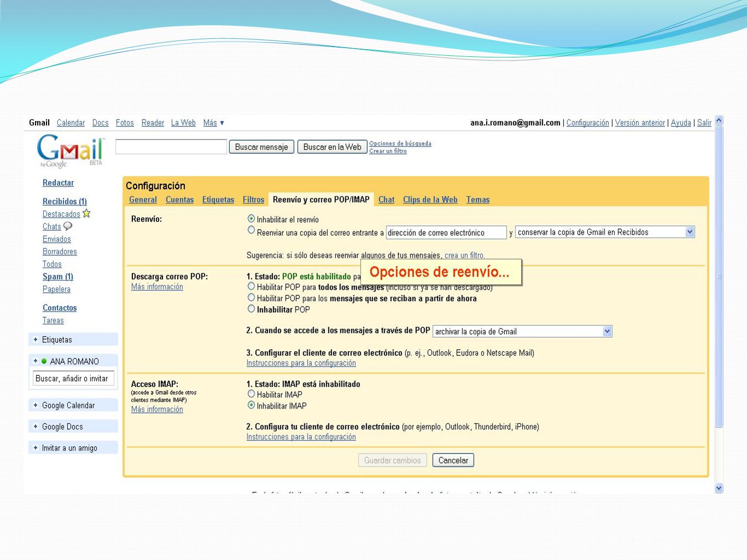Screen dimensions: 747x560
Task: Click the mail search input field
Action: pos(171,147)
